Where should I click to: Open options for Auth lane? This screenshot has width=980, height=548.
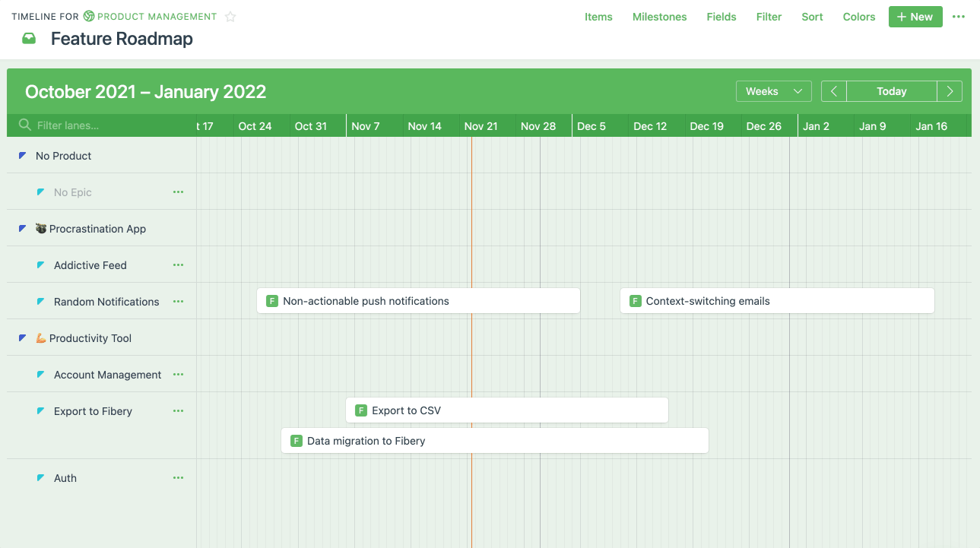tap(178, 478)
